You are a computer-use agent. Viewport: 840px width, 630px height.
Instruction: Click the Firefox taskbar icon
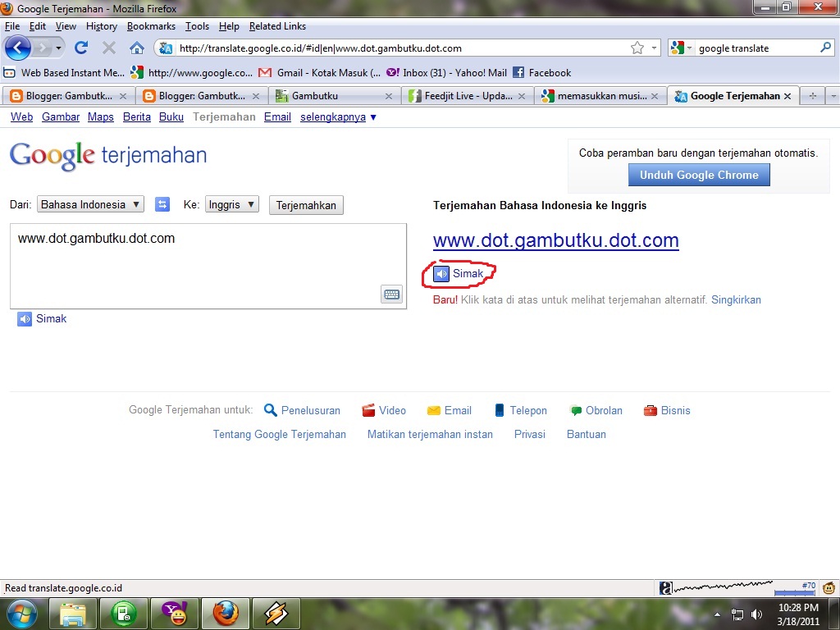click(226, 614)
